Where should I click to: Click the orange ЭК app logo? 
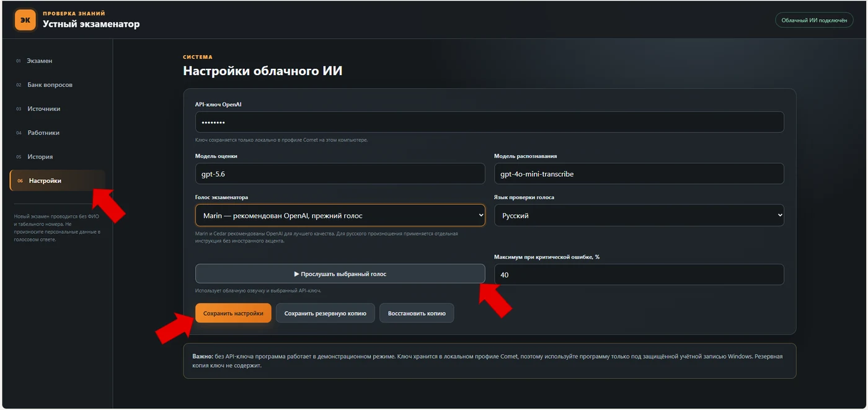pyautogui.click(x=25, y=20)
